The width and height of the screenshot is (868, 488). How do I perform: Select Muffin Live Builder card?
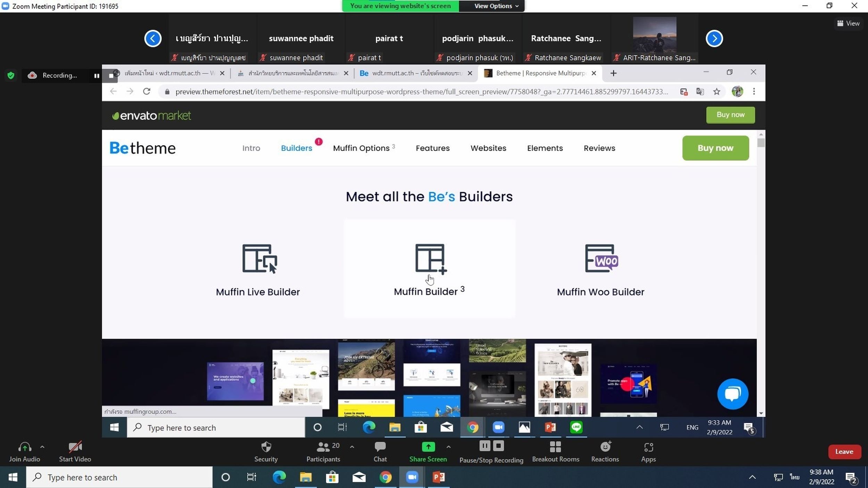coord(258,269)
